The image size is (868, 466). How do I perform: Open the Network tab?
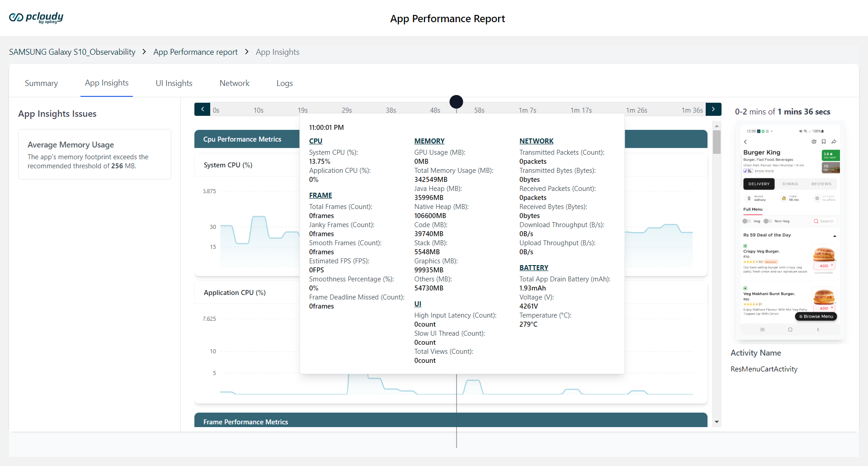[x=234, y=83]
